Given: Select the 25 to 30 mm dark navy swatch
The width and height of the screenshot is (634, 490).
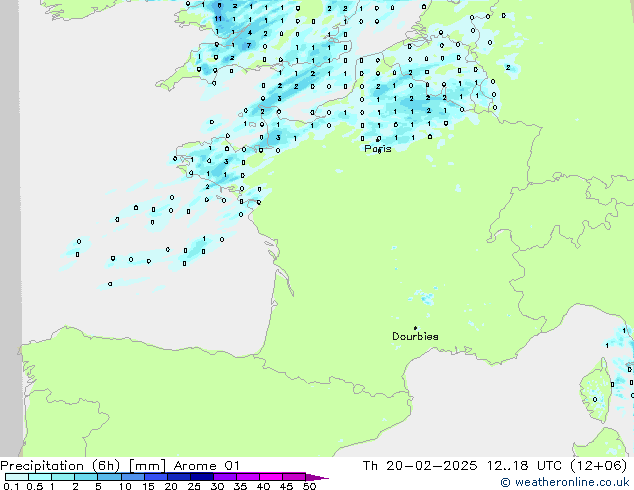Looking at the screenshot, I should tap(202, 477).
